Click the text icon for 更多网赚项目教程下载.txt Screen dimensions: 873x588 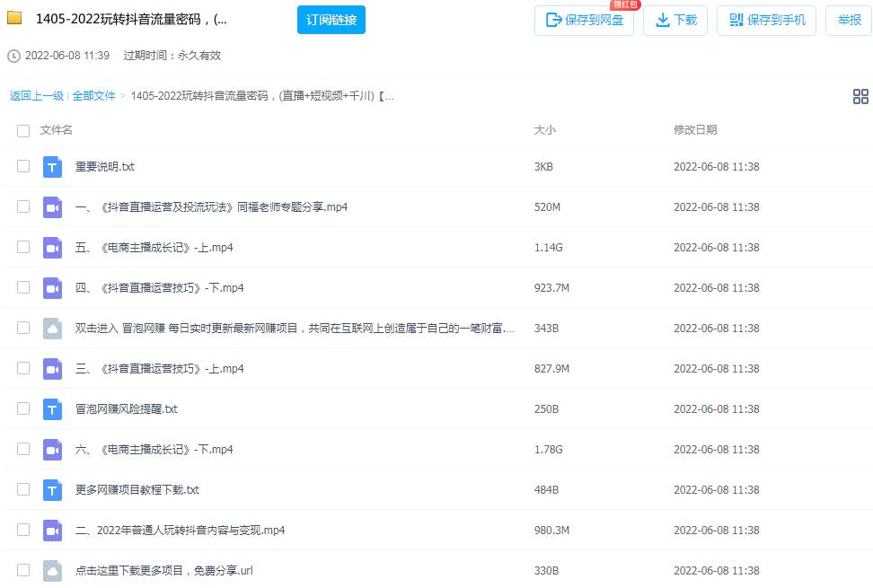point(52,490)
